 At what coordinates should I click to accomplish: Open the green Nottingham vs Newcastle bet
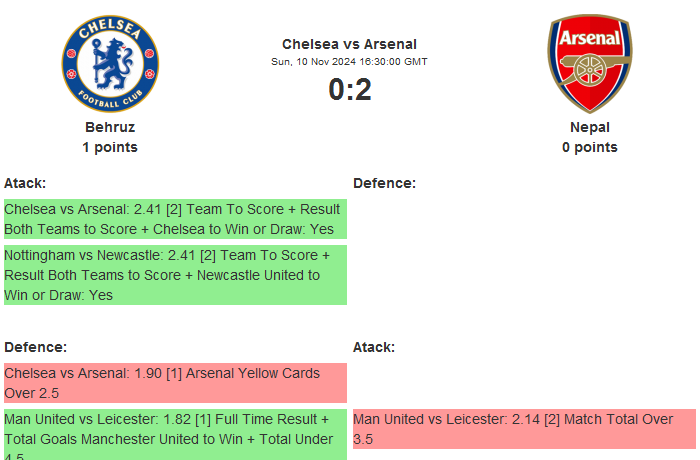tap(174, 275)
